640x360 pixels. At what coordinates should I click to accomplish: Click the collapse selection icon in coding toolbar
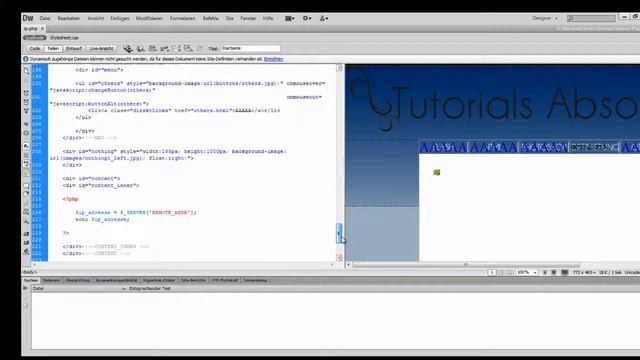pos(26,102)
